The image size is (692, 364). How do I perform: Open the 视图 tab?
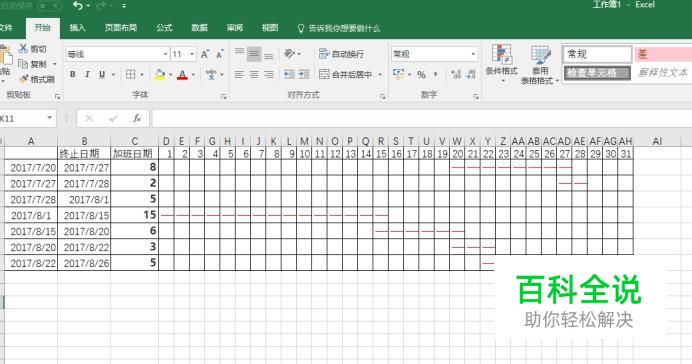coord(270,28)
